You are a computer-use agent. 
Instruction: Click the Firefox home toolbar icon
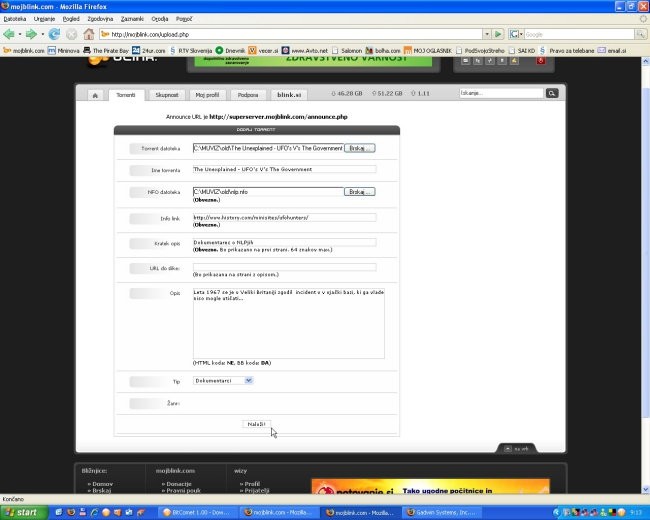pos(89,34)
